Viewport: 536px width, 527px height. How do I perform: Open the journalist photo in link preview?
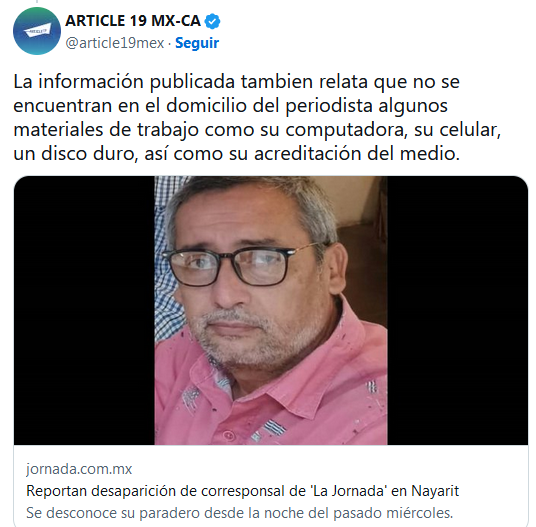(271, 310)
